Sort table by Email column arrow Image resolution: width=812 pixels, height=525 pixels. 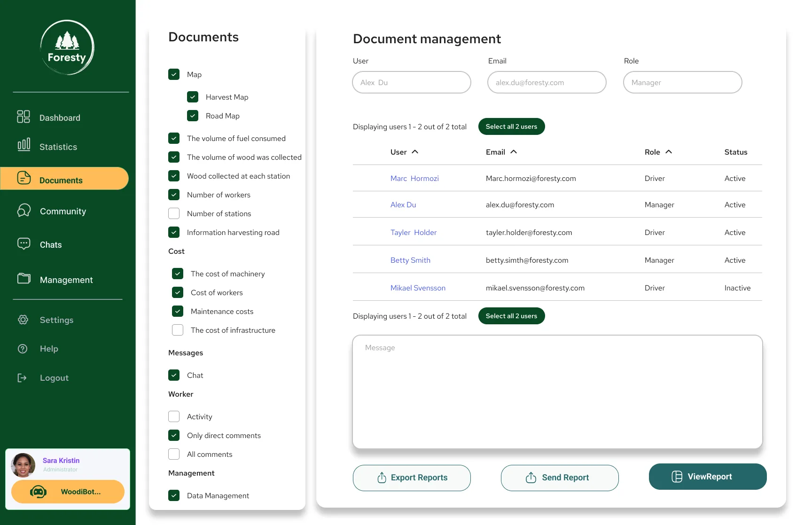(x=514, y=152)
